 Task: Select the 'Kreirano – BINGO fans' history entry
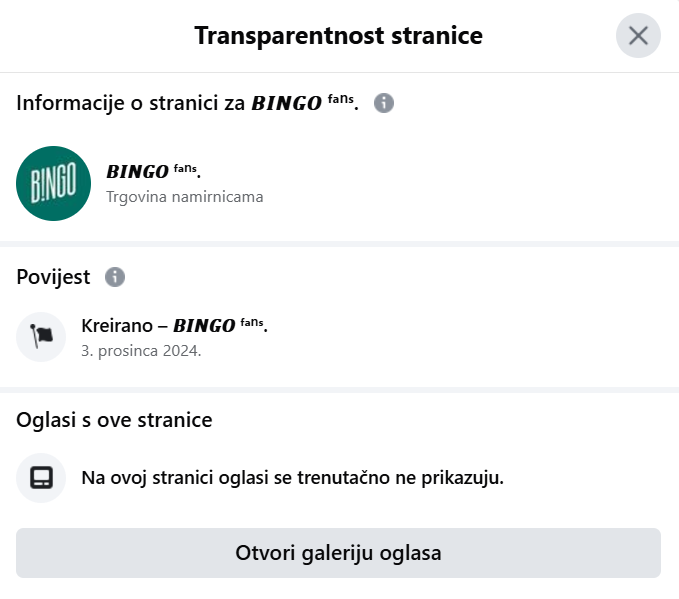pyautogui.click(x=175, y=325)
